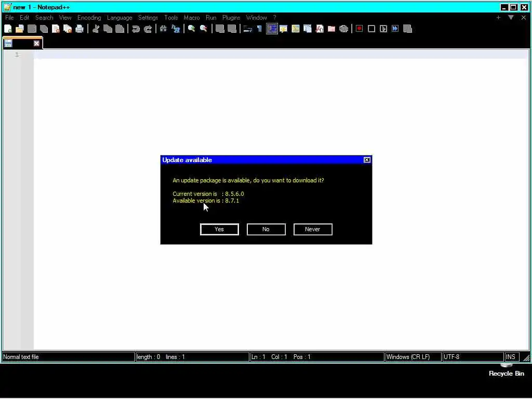Click the Close All toolbar icon
The width and height of the screenshot is (532, 399).
(68, 29)
